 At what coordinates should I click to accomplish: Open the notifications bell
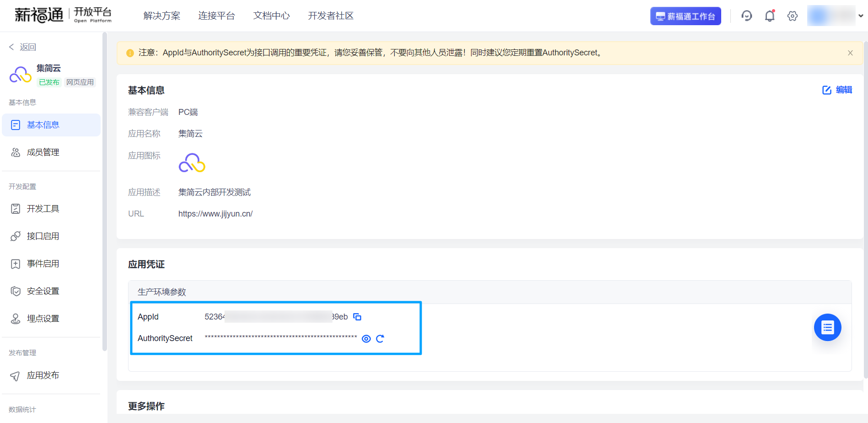click(770, 16)
